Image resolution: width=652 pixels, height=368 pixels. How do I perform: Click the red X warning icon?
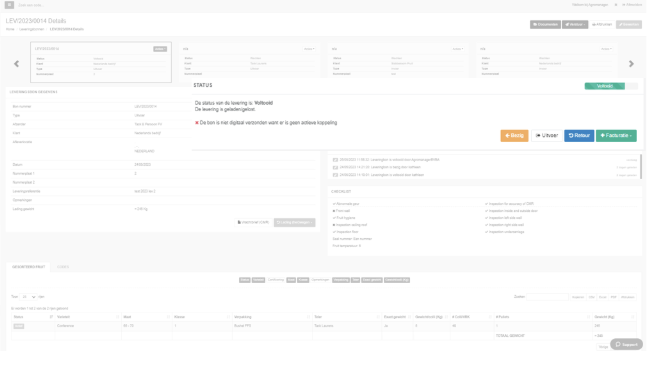click(197, 123)
